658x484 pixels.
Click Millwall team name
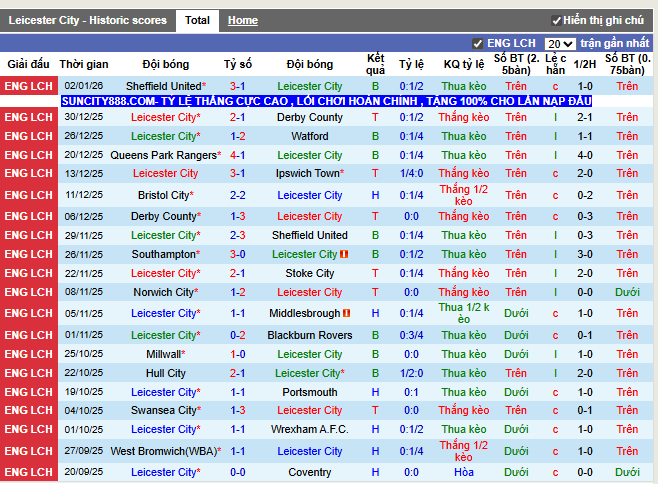166,354
